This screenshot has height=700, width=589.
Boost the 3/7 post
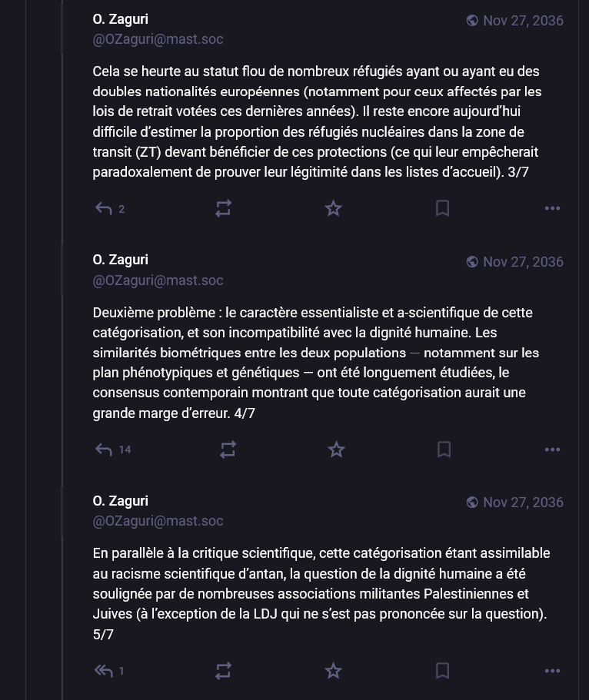tap(223, 208)
